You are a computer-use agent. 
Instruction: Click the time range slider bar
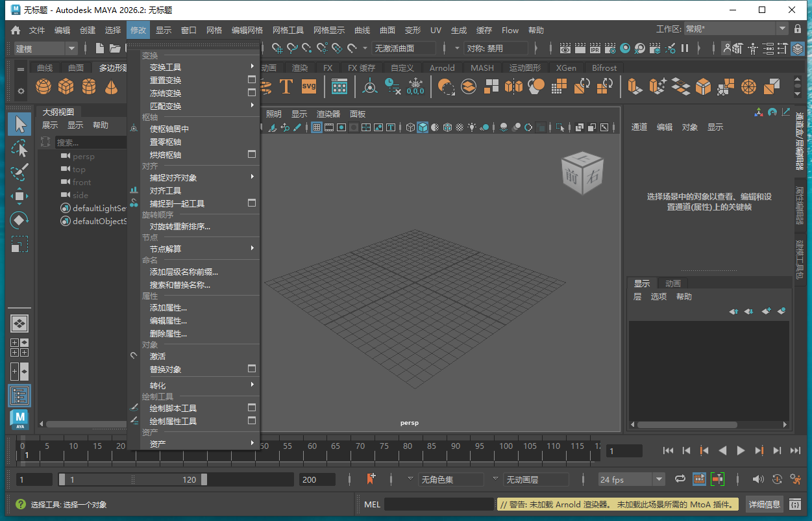click(x=132, y=479)
